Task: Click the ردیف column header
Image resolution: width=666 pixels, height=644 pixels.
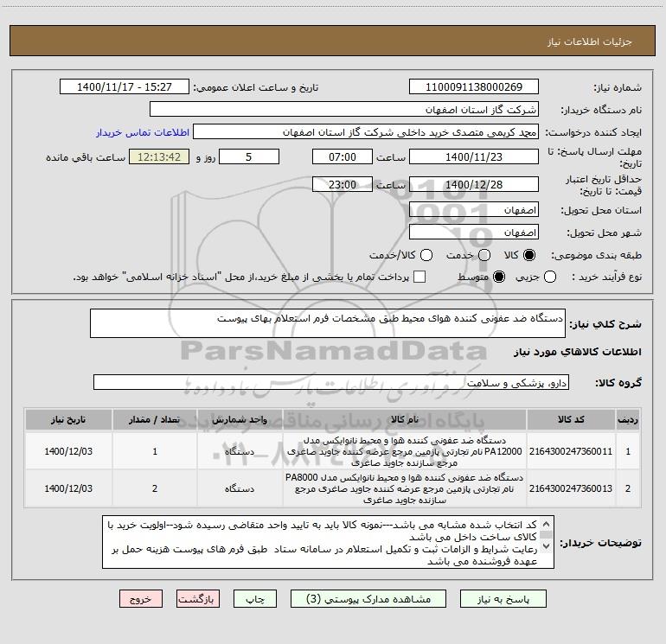Action: pos(628,419)
